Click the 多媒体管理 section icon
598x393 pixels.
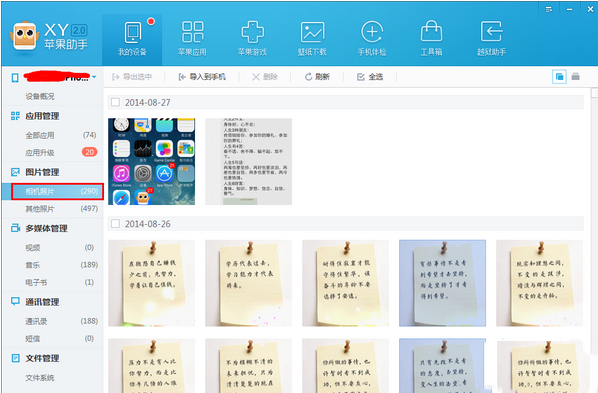(x=15, y=228)
